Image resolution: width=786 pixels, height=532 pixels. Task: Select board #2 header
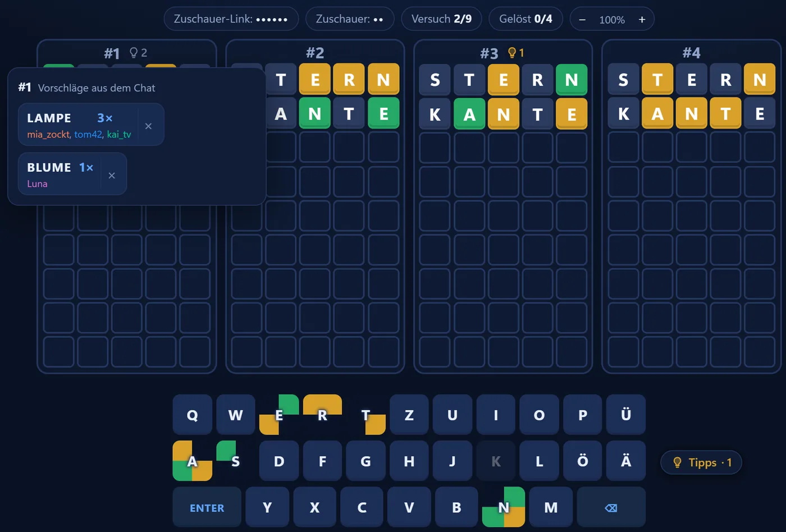pos(315,53)
